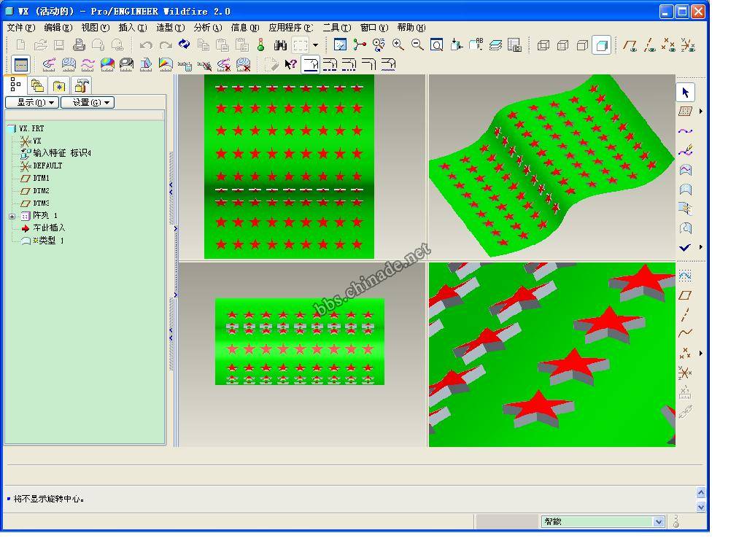Click the Edit curve tool icon
Image resolution: width=747 pixels, height=560 pixels.
pos(685,150)
